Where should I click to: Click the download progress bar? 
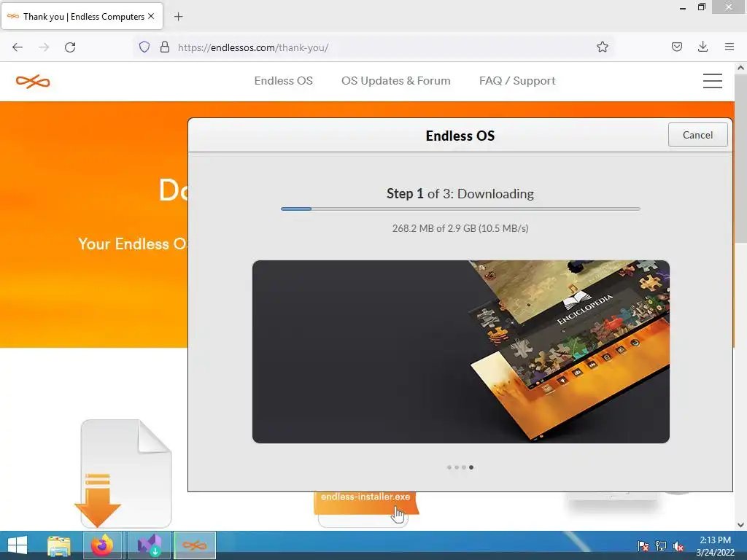tap(460, 209)
